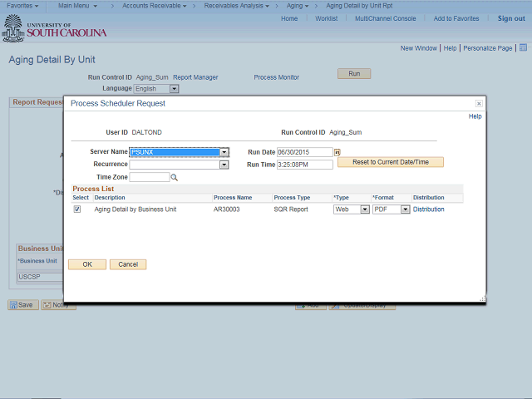This screenshot has height=399, width=532.
Task: Click Sign out link
Action: coord(511,18)
